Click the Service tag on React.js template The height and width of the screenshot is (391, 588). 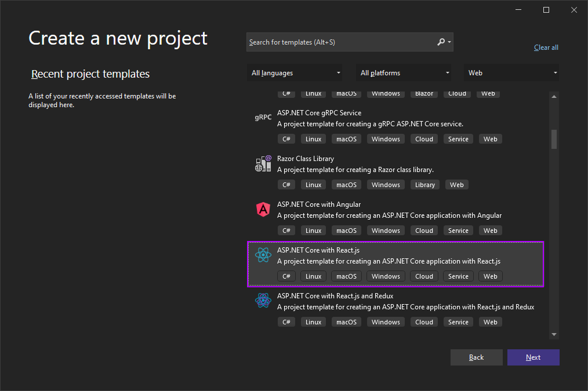[458, 276]
